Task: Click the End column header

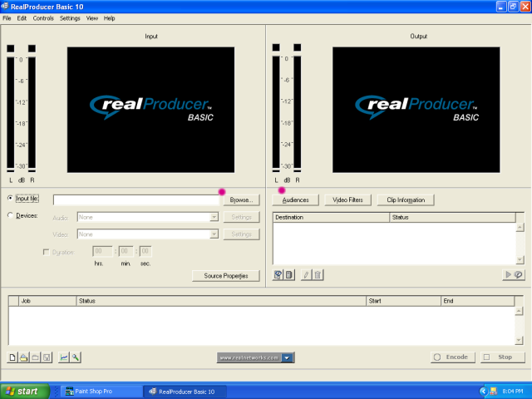Action: [477, 301]
